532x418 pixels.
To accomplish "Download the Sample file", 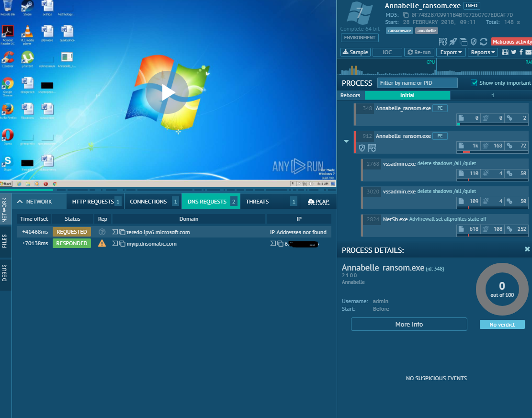I will (x=355, y=52).
